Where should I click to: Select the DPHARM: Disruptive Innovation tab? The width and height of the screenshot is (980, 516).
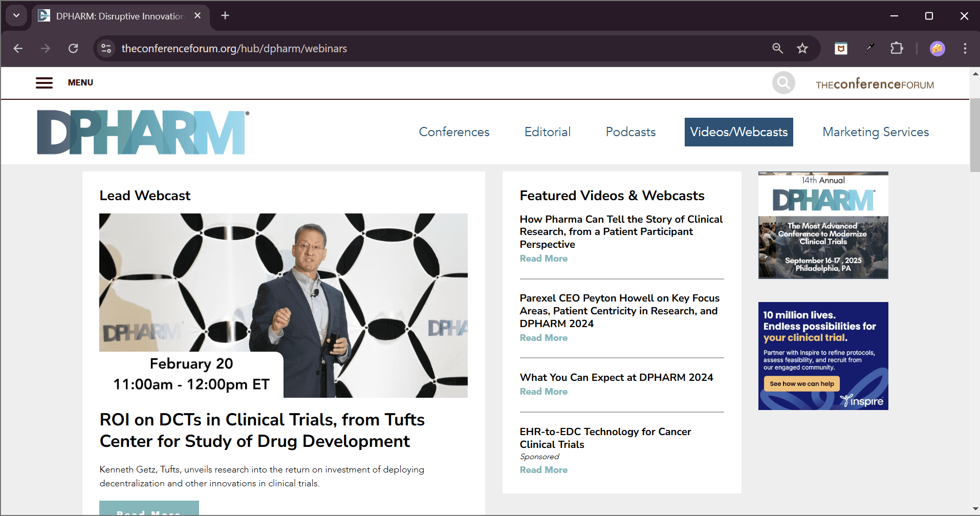click(x=121, y=16)
